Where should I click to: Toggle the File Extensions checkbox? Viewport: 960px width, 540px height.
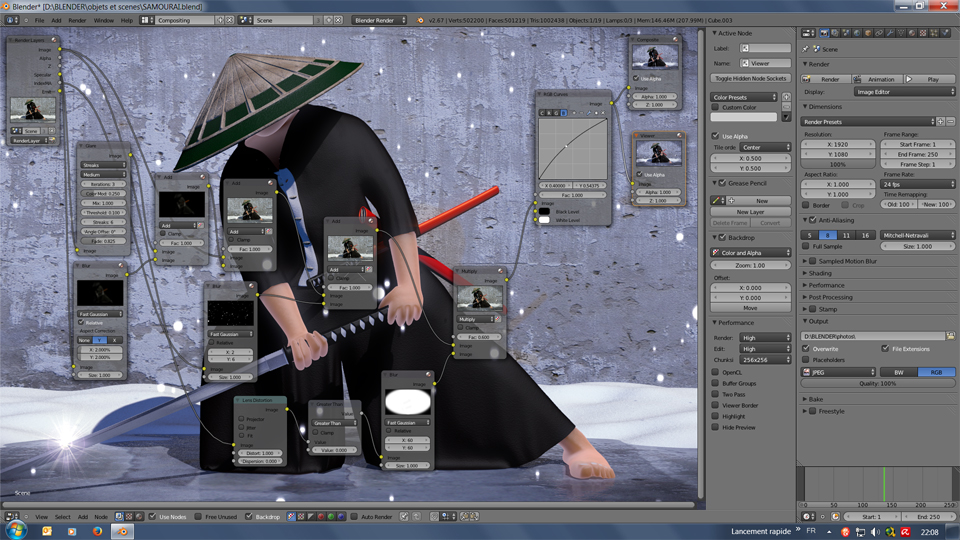click(885, 348)
